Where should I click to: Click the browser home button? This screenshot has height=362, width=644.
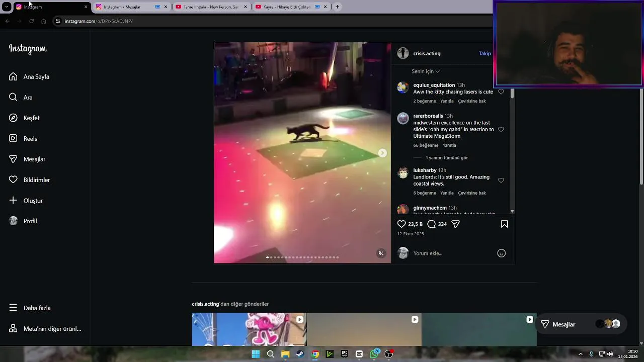coord(43,21)
